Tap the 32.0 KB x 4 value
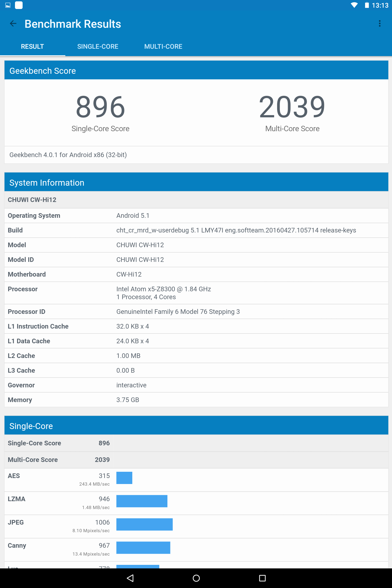Screen dimensions: 392x588 [133, 326]
